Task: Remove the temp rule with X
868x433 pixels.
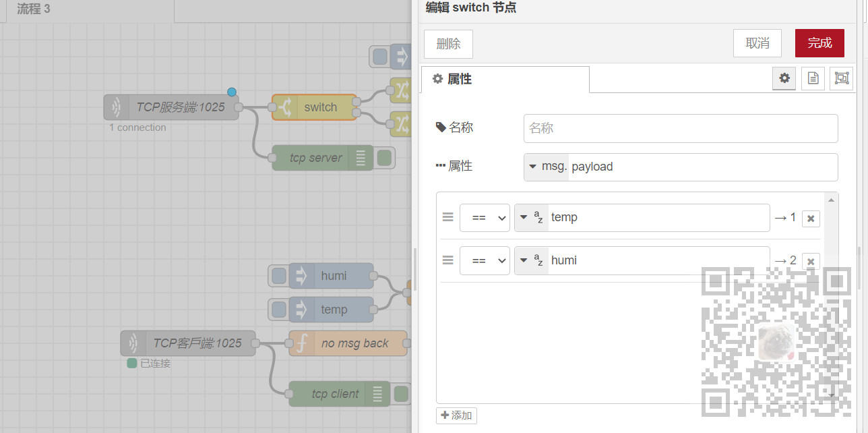Action: click(811, 219)
